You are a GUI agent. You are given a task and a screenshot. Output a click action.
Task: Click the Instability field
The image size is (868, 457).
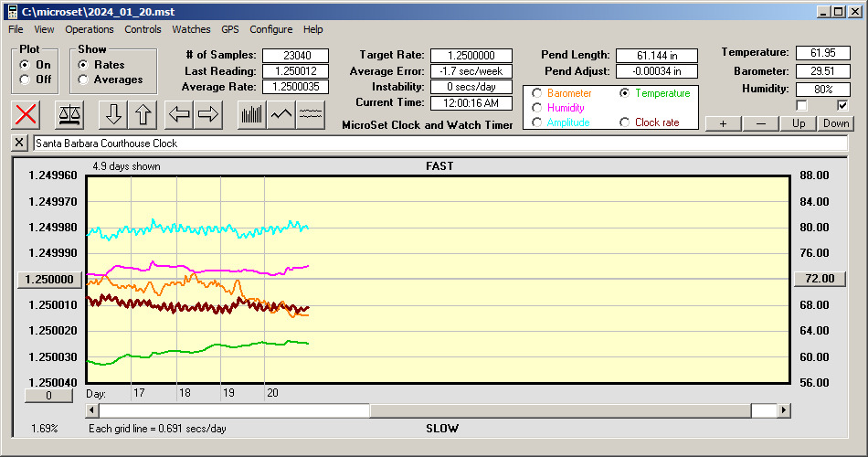pos(471,87)
